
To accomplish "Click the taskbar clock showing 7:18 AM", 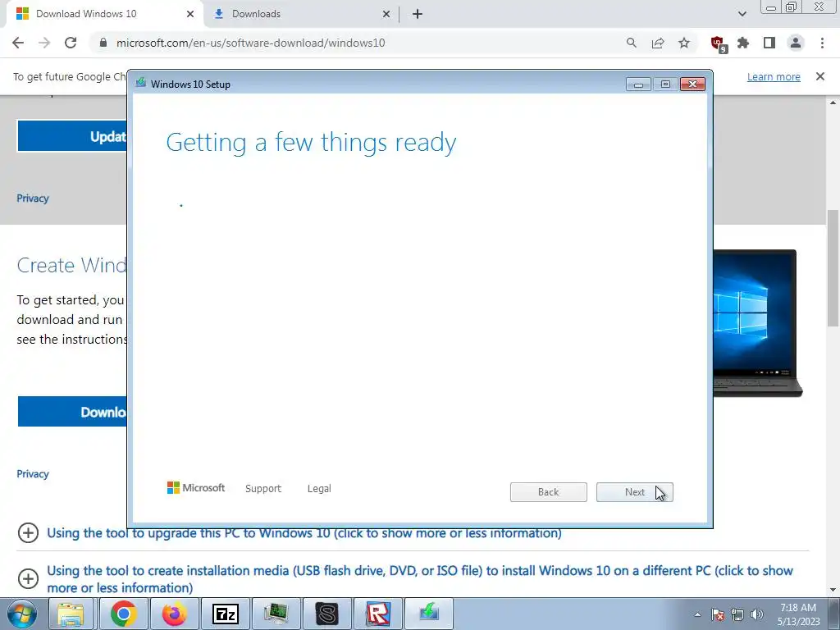I will coord(798,614).
